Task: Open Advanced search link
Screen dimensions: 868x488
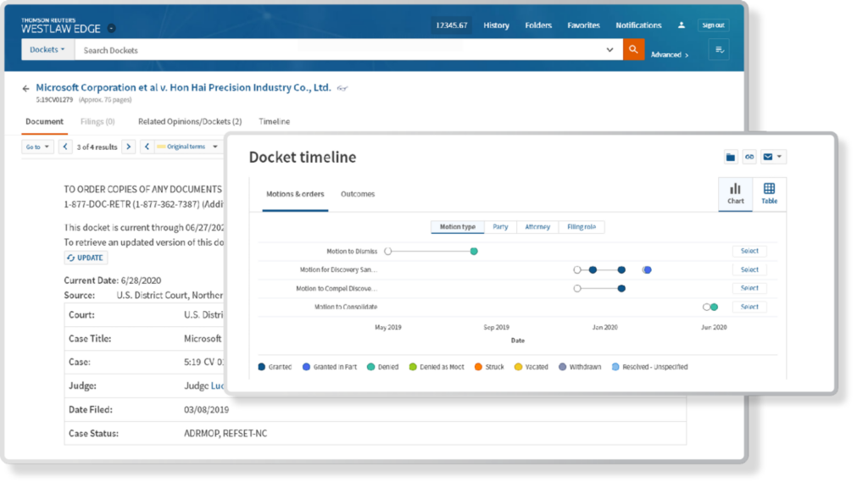Action: 670,55
